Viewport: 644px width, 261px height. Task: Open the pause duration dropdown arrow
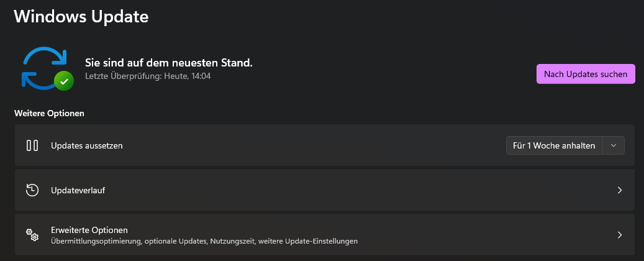tap(614, 145)
